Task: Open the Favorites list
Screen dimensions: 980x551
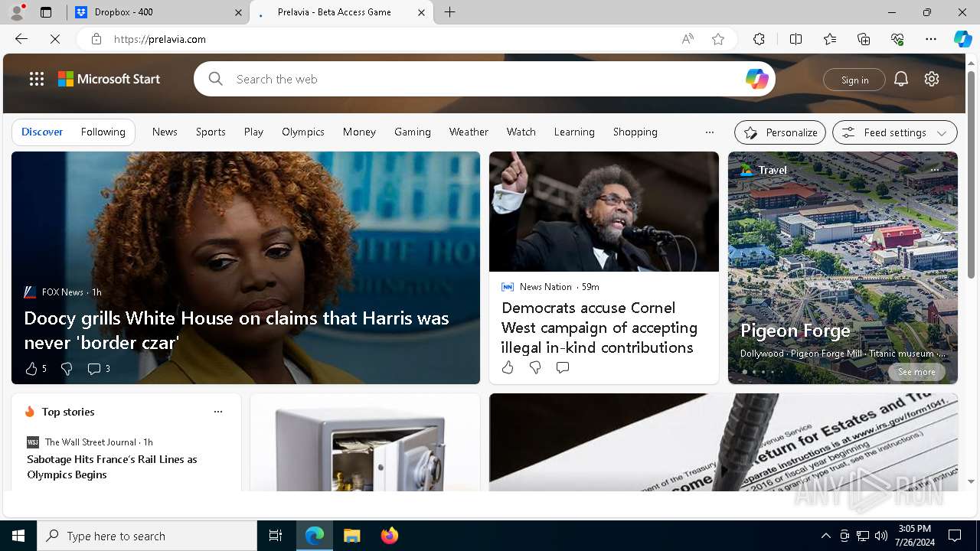Action: pyautogui.click(x=830, y=39)
